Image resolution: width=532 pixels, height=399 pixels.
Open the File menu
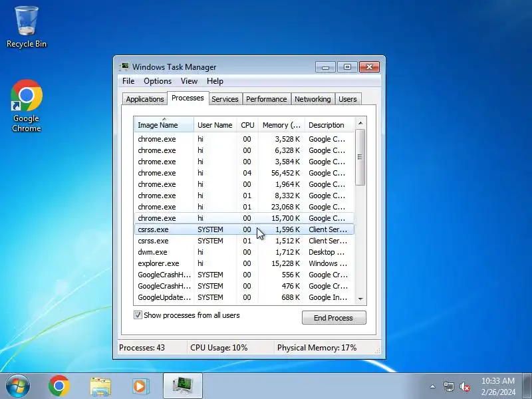128,81
